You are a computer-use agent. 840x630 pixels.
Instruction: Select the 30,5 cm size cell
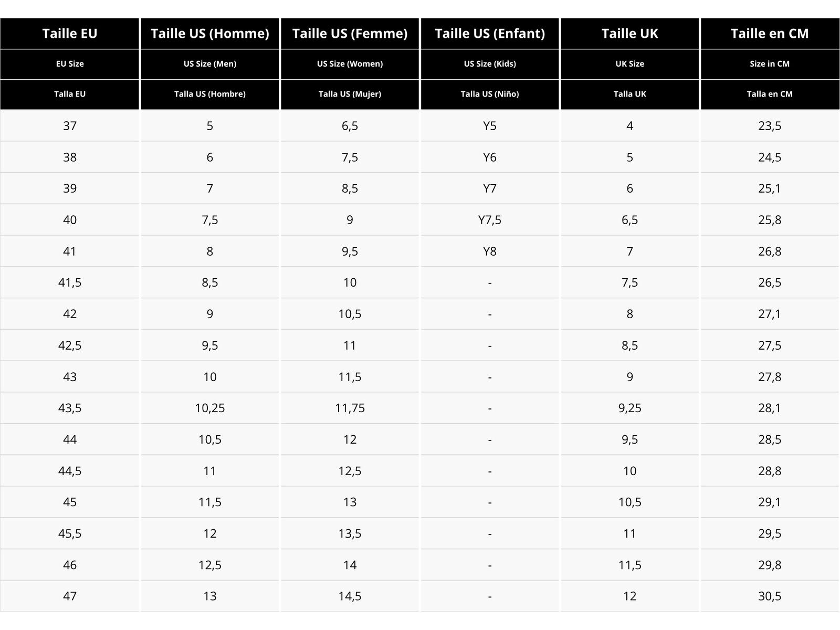pos(770,596)
